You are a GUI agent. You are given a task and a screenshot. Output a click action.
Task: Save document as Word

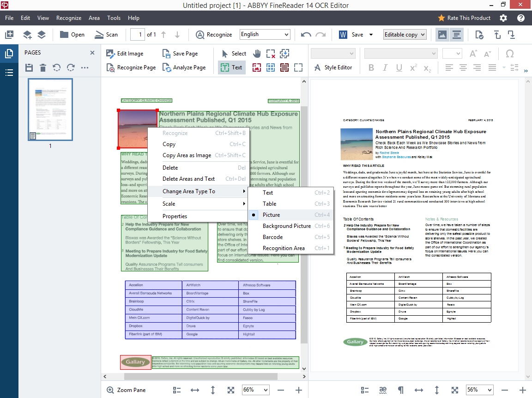coord(351,35)
